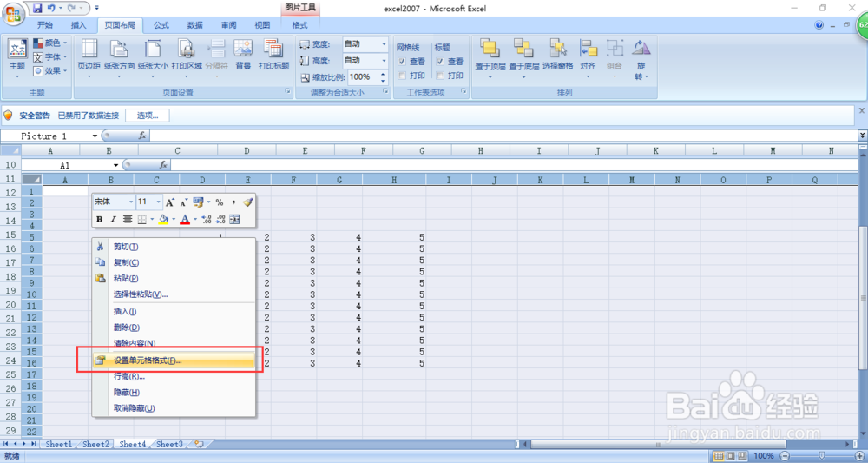Click zoom out minus button
The height and width of the screenshot is (463, 868).
click(785, 456)
